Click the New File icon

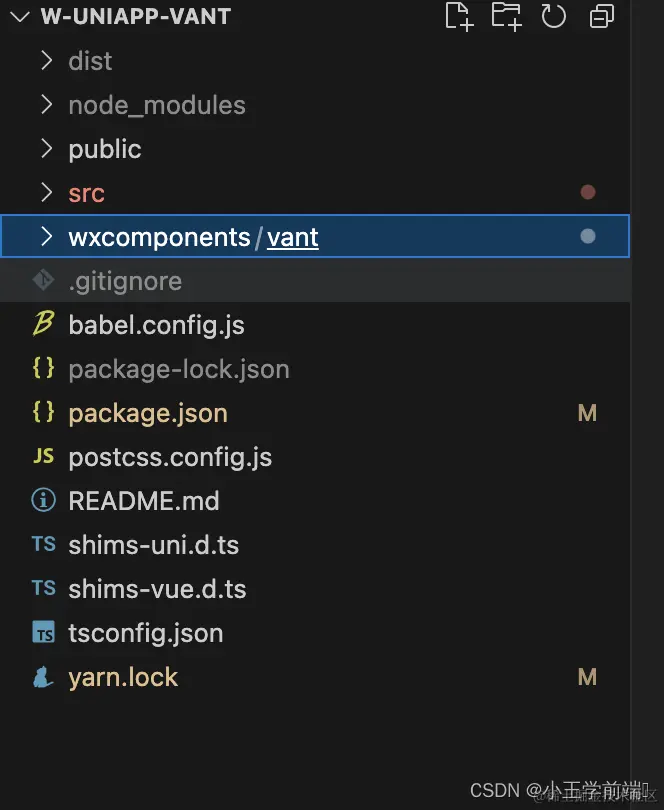click(457, 16)
